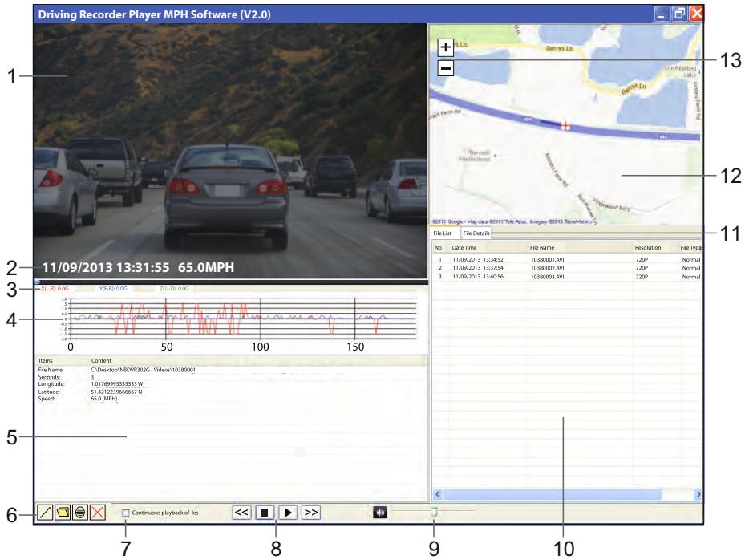745x560 pixels.
Task: Click the Resolution column header
Action: (x=648, y=248)
